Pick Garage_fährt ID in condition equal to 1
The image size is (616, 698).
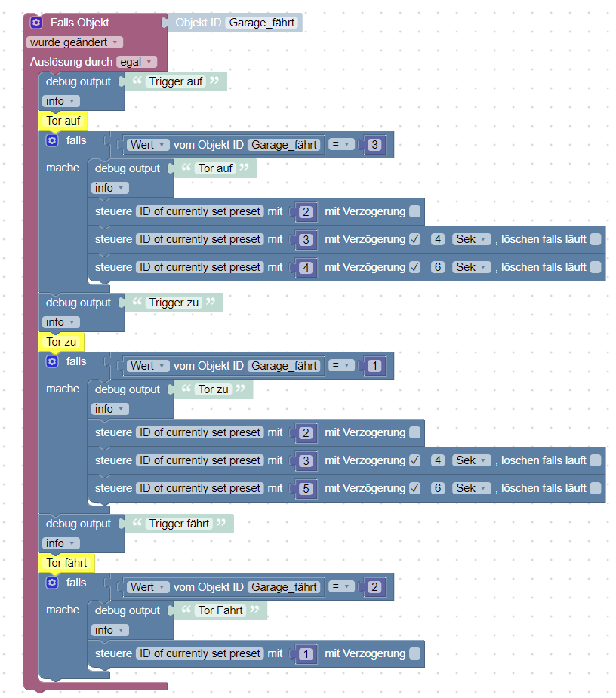click(x=284, y=366)
